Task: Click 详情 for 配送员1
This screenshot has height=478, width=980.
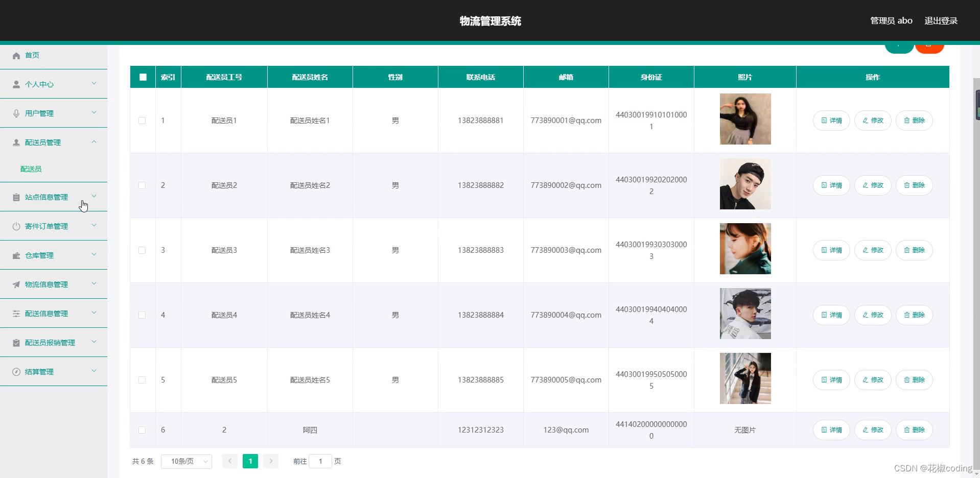Action: pos(831,121)
